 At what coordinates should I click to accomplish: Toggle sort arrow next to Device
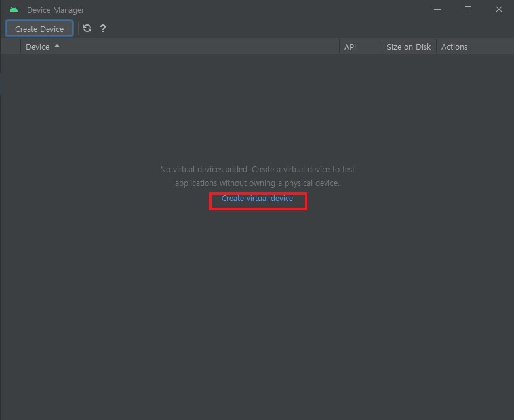click(x=57, y=46)
